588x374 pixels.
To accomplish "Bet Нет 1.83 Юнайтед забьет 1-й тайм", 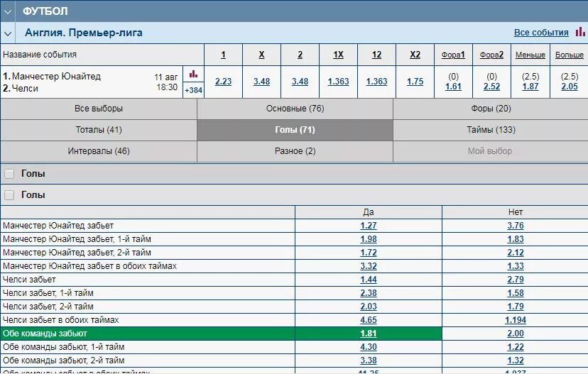I will click(x=516, y=239).
